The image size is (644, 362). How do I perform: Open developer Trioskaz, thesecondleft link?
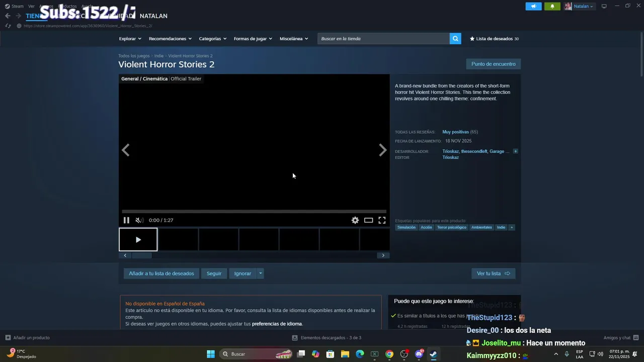click(x=476, y=151)
